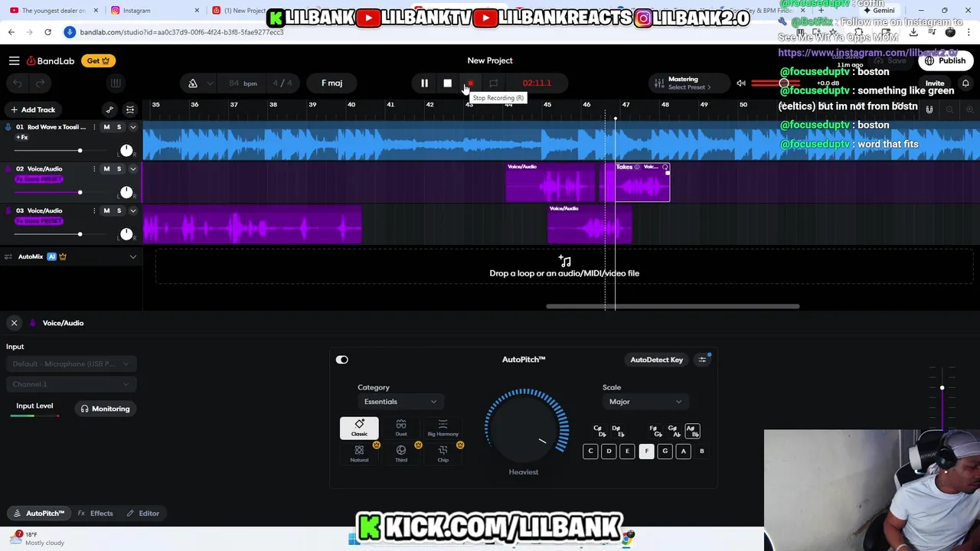Viewport: 980px width, 551px height.
Task: Expand the AutoMix row chevron
Action: point(132,257)
